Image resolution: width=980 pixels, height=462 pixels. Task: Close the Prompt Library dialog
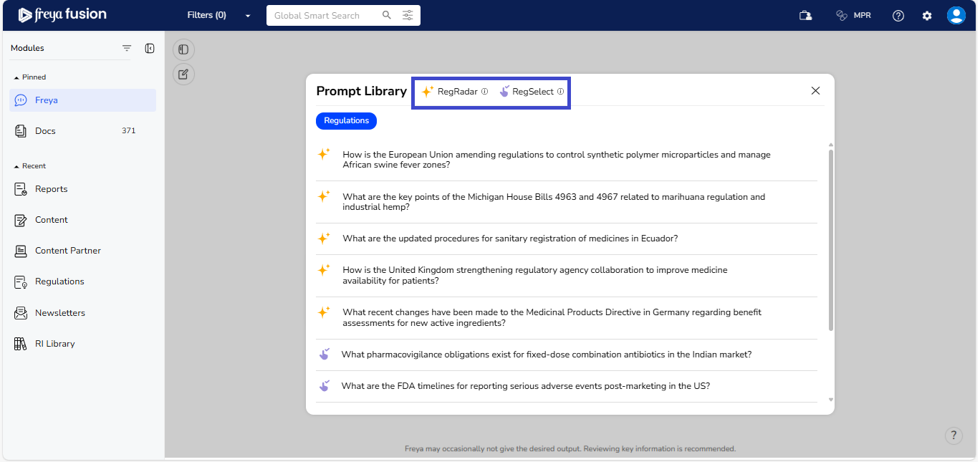click(x=815, y=91)
